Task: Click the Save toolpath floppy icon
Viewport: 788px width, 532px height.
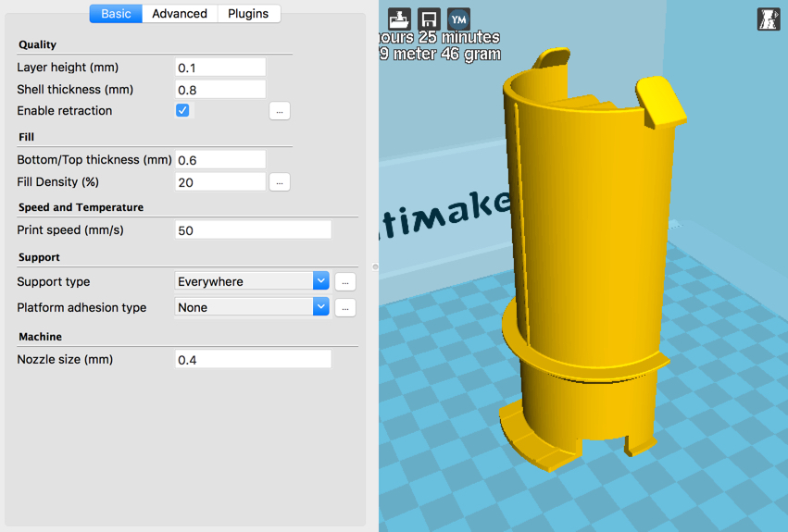Action: coord(429,19)
